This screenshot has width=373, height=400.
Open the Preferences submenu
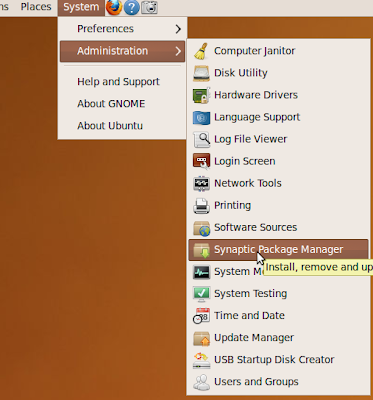point(122,29)
